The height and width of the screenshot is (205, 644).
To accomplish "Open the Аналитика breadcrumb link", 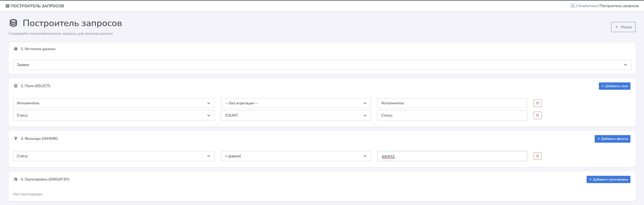I will coord(587,6).
